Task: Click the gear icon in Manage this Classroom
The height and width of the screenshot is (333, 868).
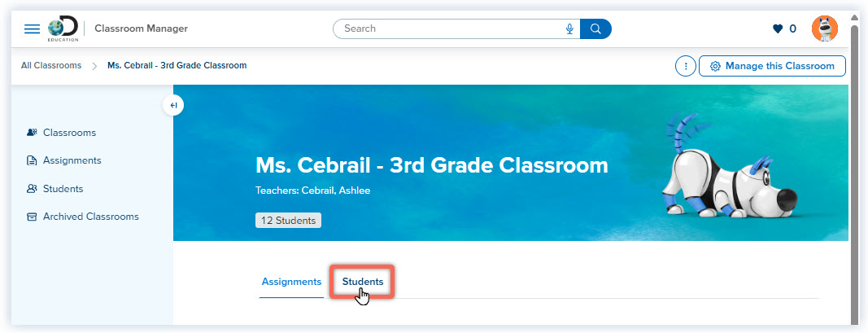Action: (x=715, y=66)
